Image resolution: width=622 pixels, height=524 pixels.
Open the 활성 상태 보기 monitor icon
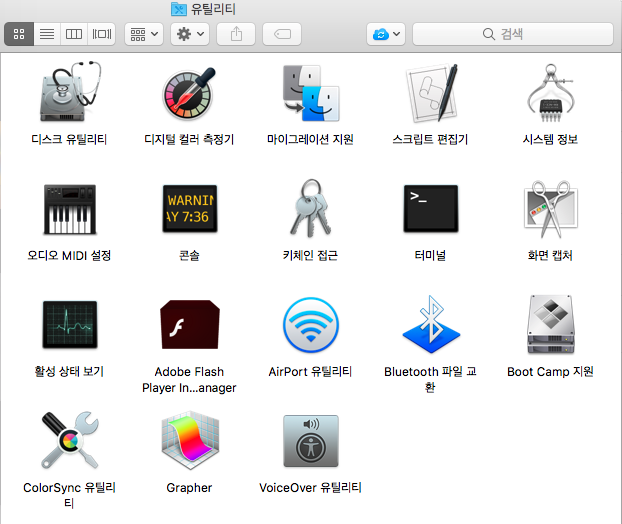70,324
